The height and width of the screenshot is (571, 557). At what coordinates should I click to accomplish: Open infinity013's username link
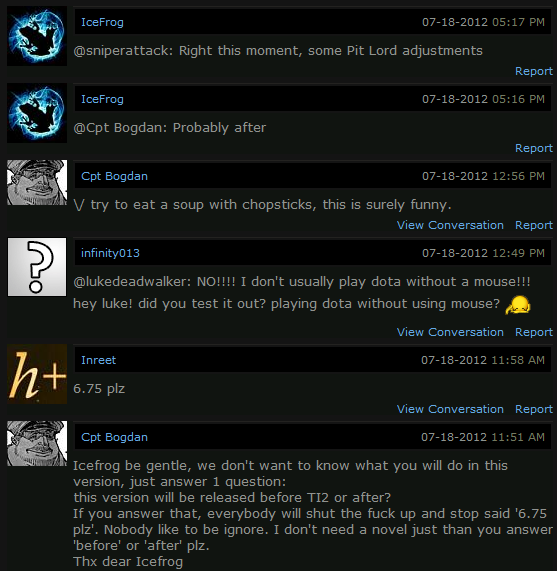tap(110, 253)
